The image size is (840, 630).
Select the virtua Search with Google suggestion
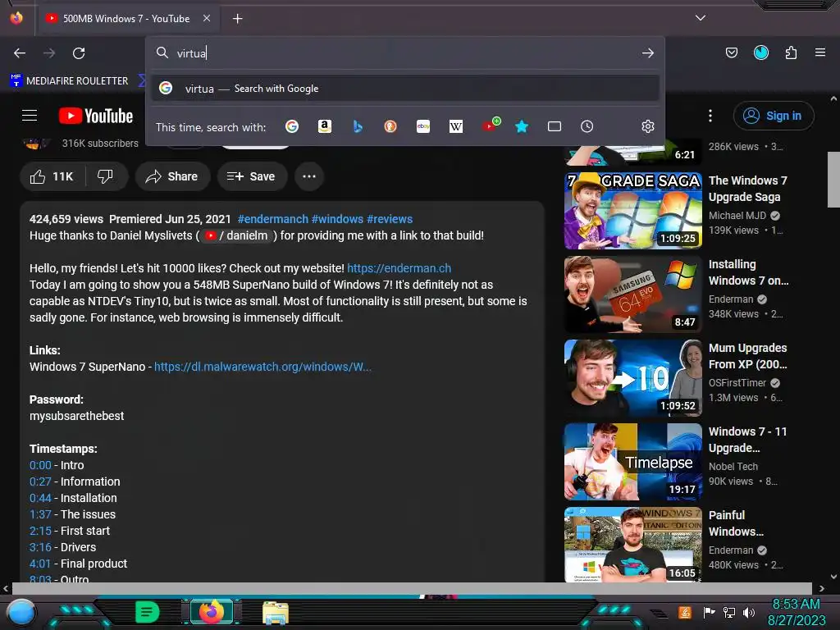[x=405, y=89]
